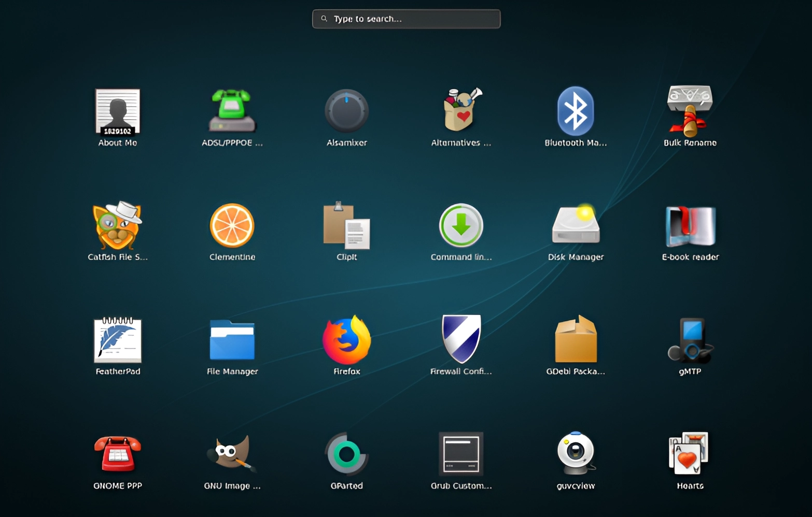Launch Hearts card game

[x=689, y=454]
